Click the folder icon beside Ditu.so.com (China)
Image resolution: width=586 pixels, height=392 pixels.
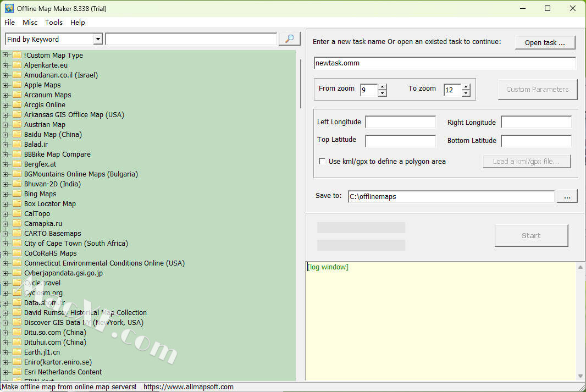click(x=17, y=332)
